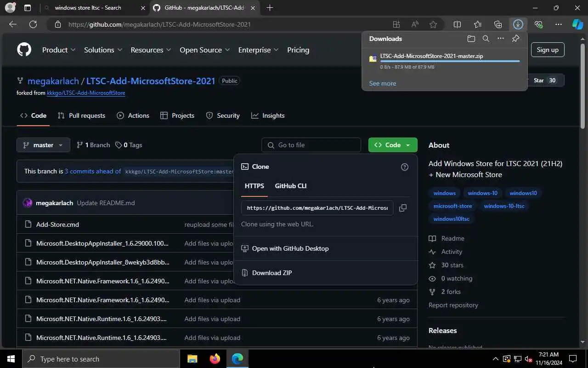
Task: Click the microsoft-store topic tag
Action: click(452, 206)
